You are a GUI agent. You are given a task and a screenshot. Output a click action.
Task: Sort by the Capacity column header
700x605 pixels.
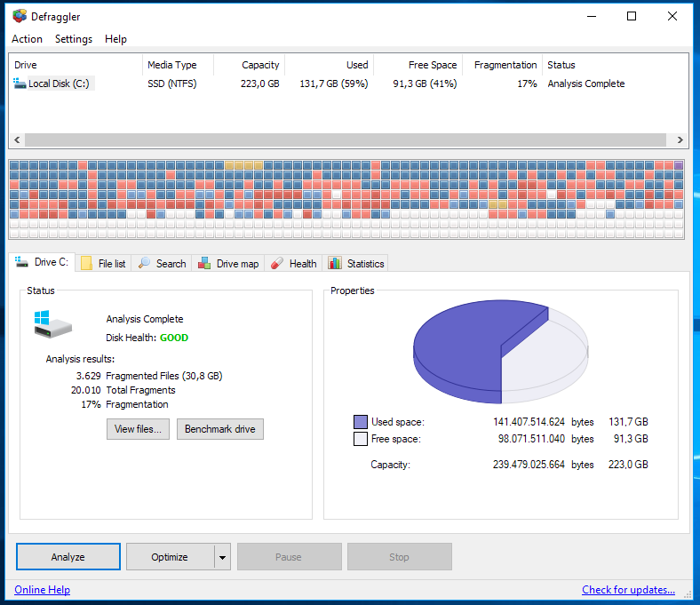pos(250,65)
